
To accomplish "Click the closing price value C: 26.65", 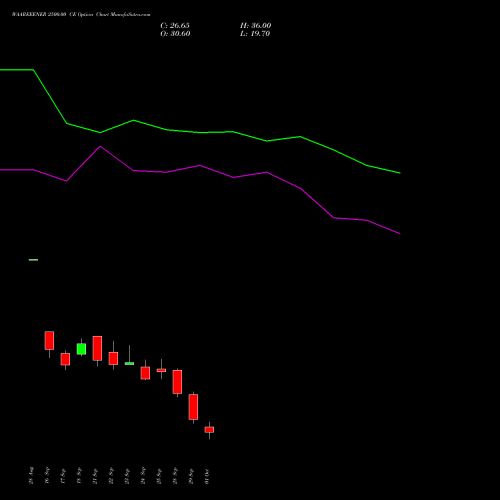I will click(x=175, y=26).
